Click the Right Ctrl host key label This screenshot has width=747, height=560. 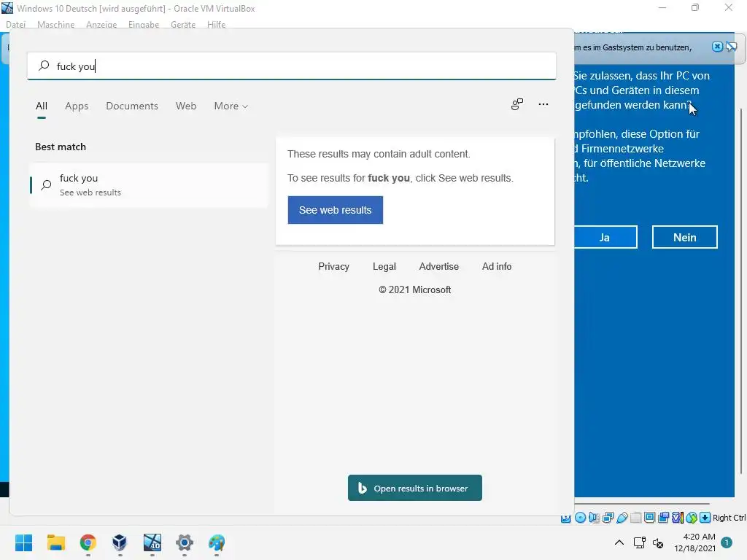pos(729,518)
